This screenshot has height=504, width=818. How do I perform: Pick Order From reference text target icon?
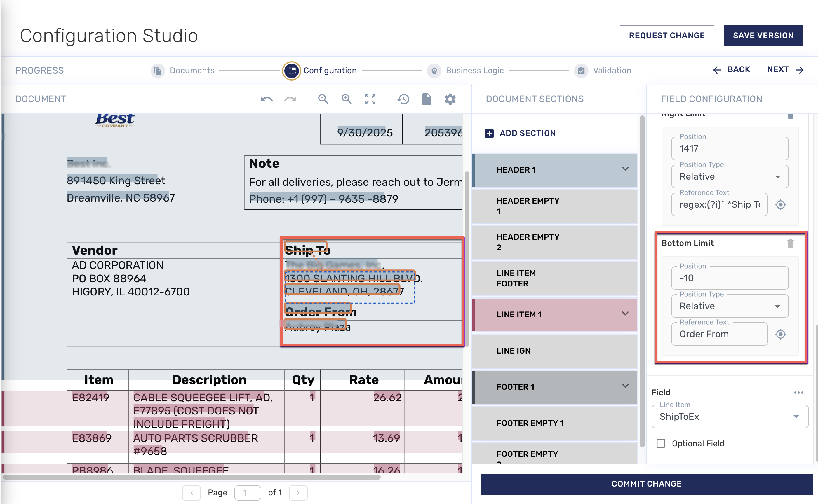[780, 334]
